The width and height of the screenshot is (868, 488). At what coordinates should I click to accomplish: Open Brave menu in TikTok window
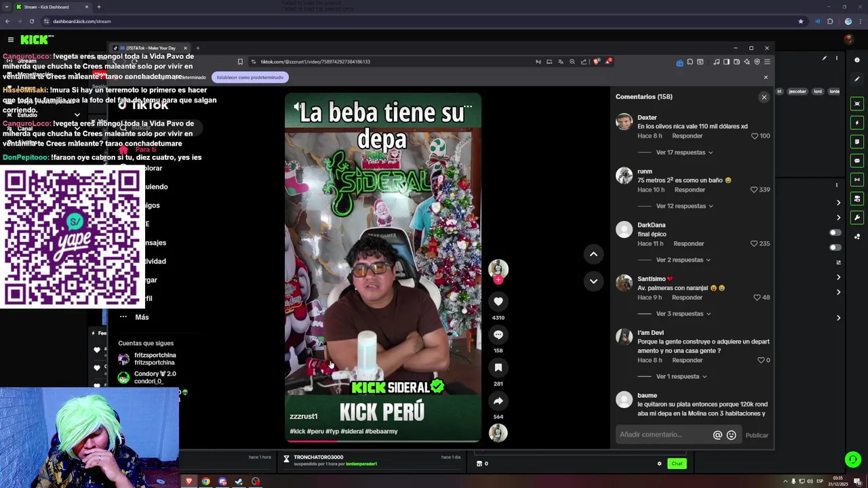[767, 62]
